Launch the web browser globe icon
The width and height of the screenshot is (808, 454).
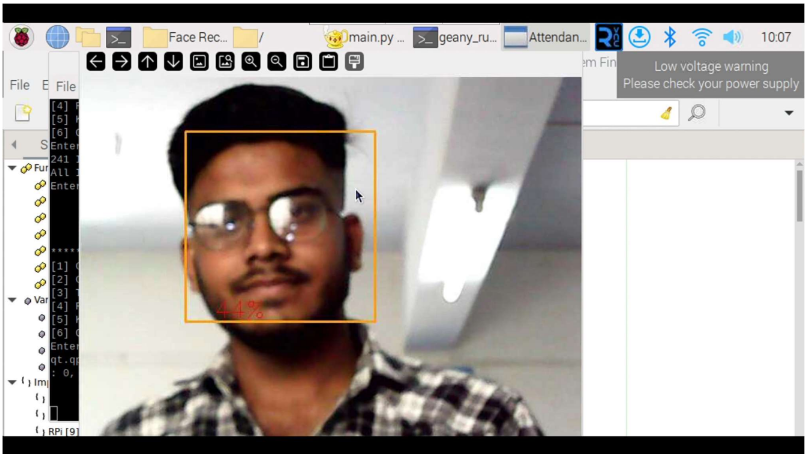pos(57,37)
